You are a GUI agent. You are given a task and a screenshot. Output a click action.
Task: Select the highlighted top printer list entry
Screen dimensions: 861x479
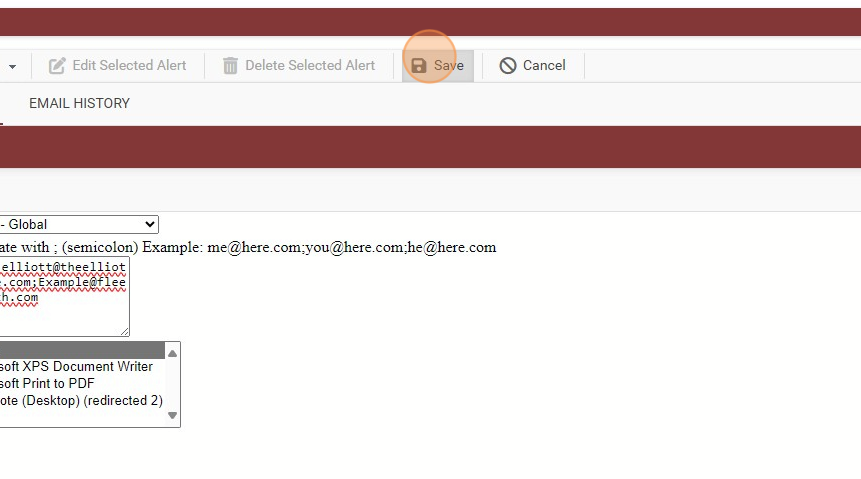(82, 350)
